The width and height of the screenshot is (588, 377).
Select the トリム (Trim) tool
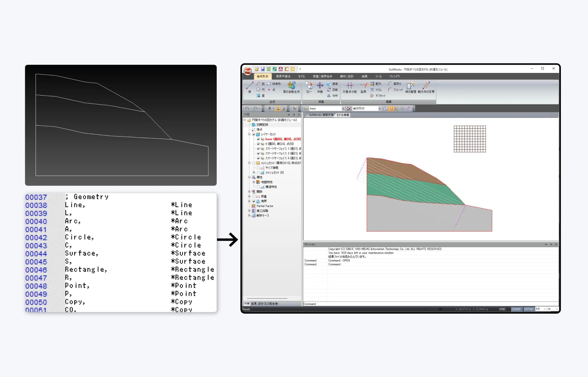[376, 90]
